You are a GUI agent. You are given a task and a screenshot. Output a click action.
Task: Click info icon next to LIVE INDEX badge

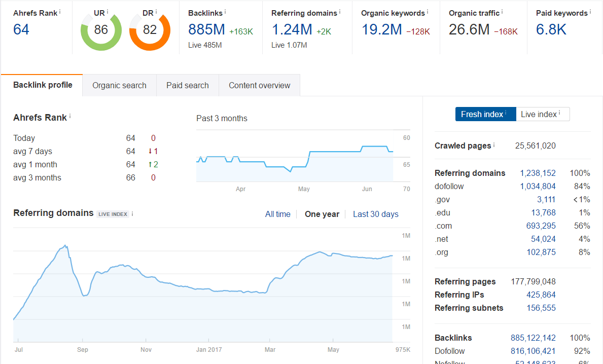pyautogui.click(x=132, y=214)
